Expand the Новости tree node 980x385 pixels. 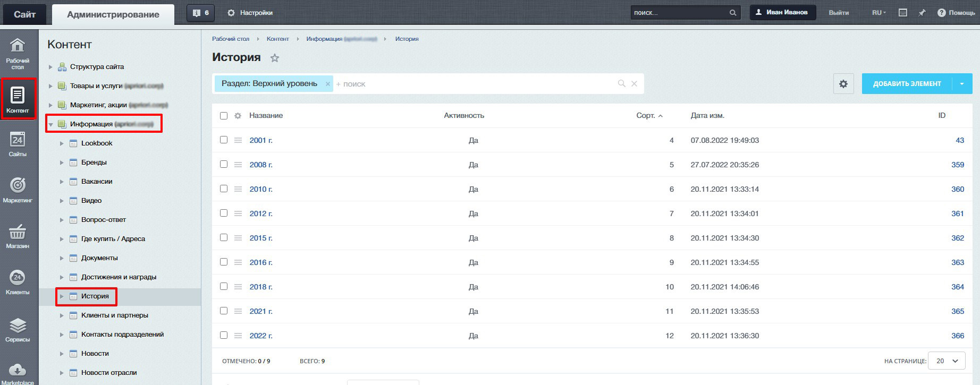62,354
